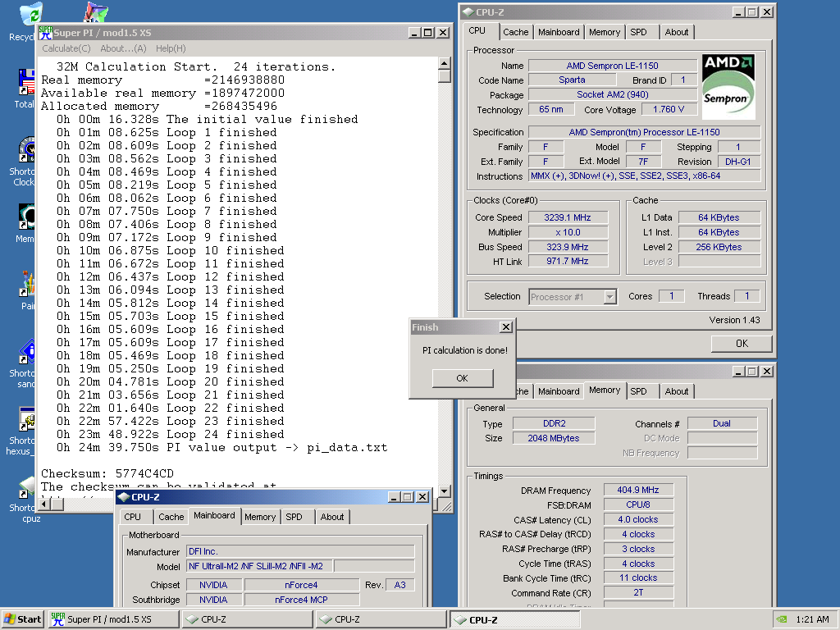Viewport: 840px width, 630px height.
Task: Click the Mainboard CPU-Z window title icon
Action: tap(124, 497)
